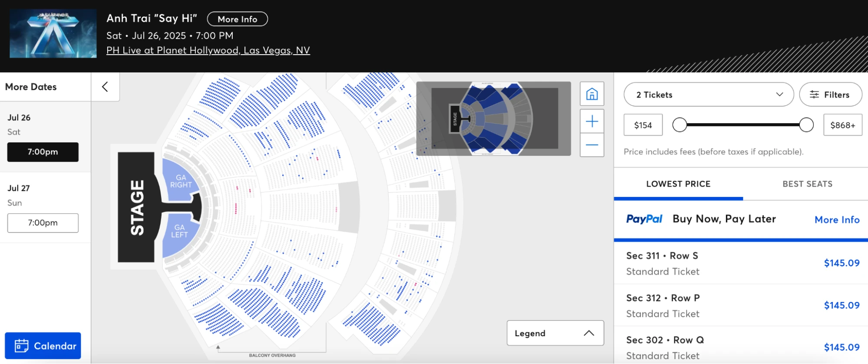Image resolution: width=868 pixels, height=364 pixels.
Task: Select the Jul 26 7:00pm showtime
Action: coord(43,152)
